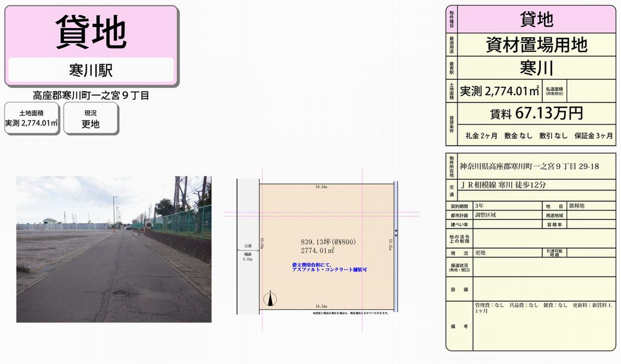Click the 現況 更地 rounded box

tap(91, 118)
